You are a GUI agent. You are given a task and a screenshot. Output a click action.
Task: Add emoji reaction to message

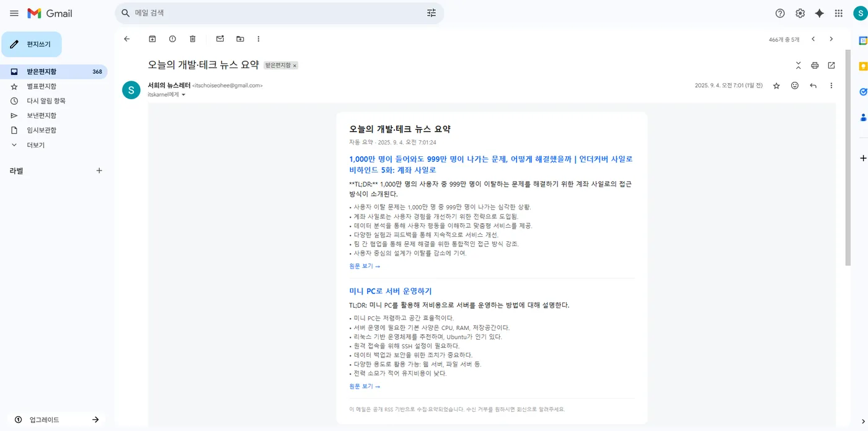795,86
